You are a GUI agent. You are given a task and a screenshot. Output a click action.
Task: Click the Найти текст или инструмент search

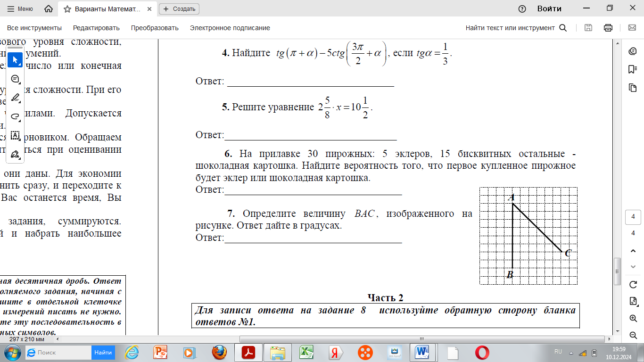[516, 28]
